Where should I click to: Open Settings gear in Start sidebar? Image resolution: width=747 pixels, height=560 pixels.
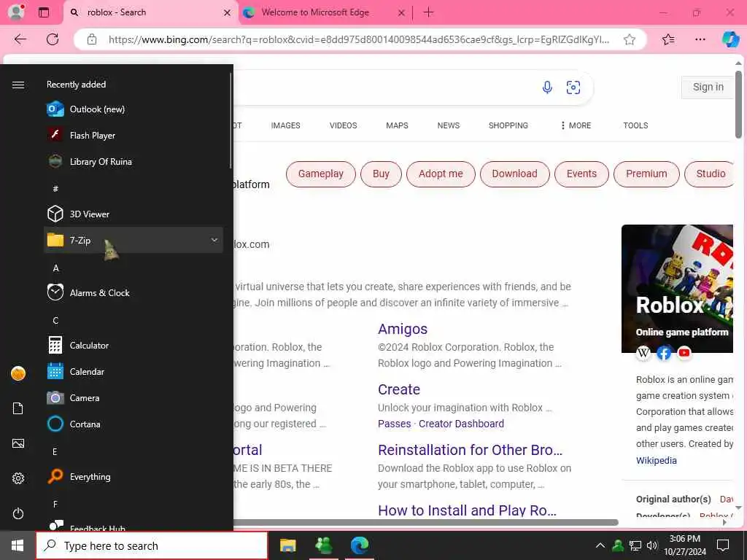(x=18, y=478)
